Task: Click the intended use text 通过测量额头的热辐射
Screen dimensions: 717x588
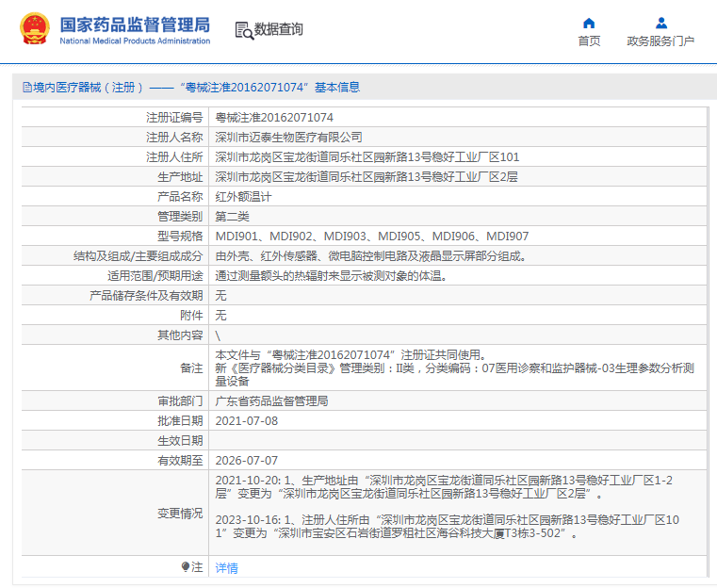Action: tap(331, 276)
